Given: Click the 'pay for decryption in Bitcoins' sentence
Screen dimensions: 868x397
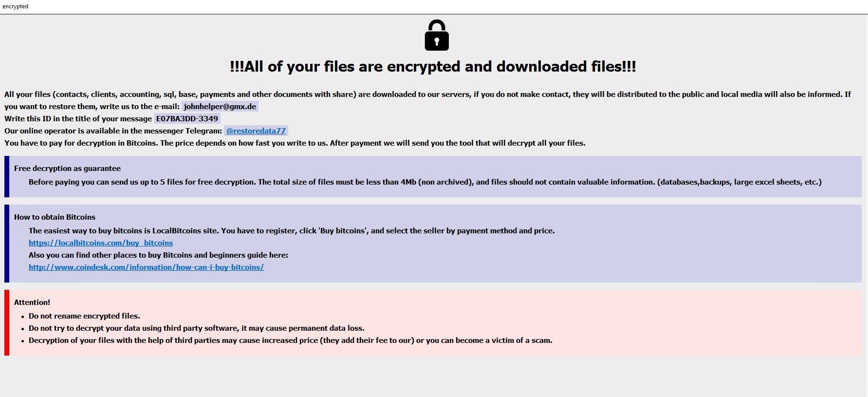Looking at the screenshot, I should point(295,143).
